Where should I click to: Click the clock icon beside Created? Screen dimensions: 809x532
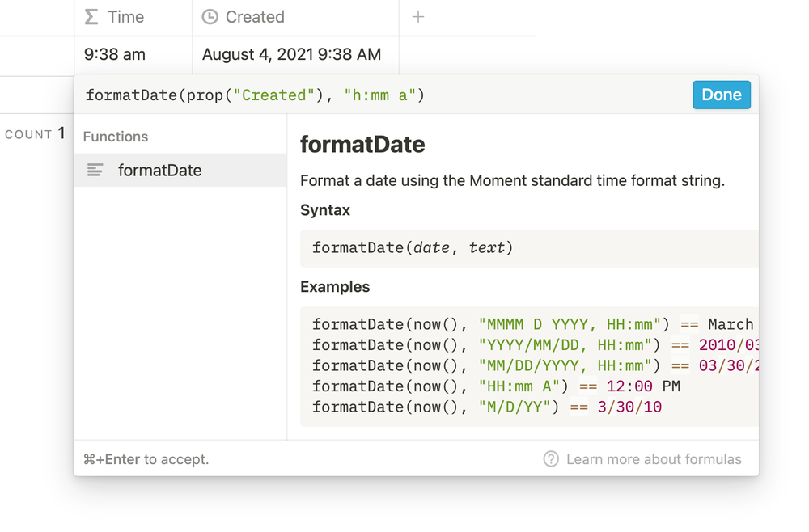pos(210,17)
